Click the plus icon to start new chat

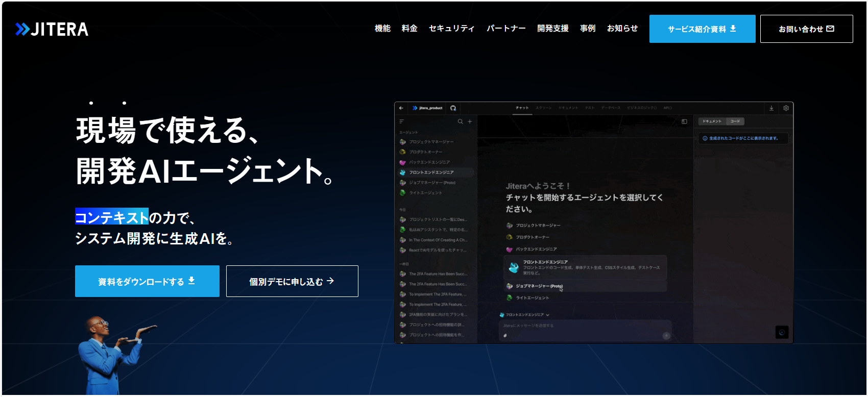tap(470, 121)
